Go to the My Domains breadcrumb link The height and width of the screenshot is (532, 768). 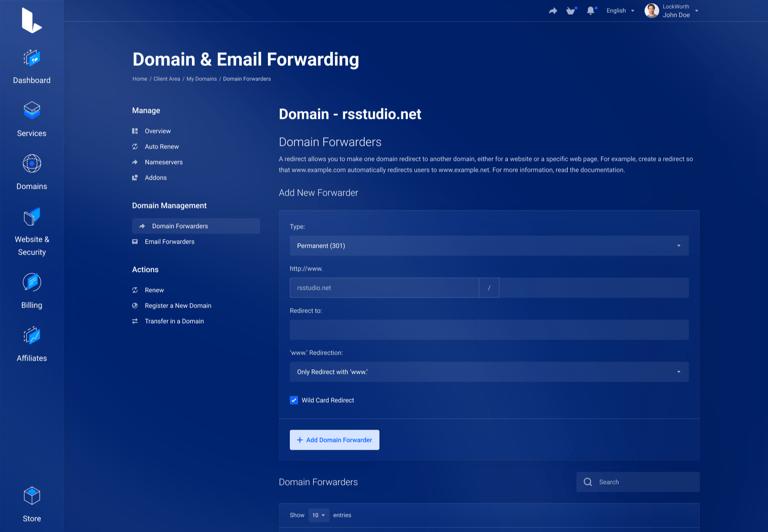[x=202, y=79]
